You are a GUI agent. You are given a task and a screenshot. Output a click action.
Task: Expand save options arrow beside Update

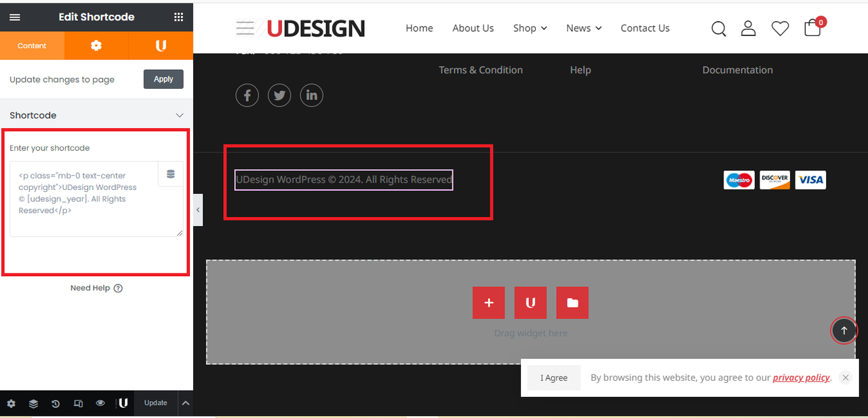pos(185,403)
